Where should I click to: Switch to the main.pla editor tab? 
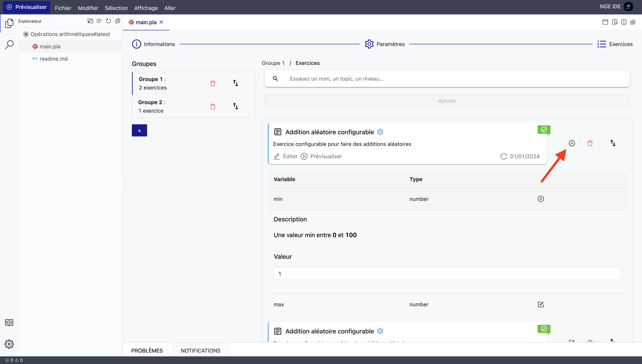(146, 22)
